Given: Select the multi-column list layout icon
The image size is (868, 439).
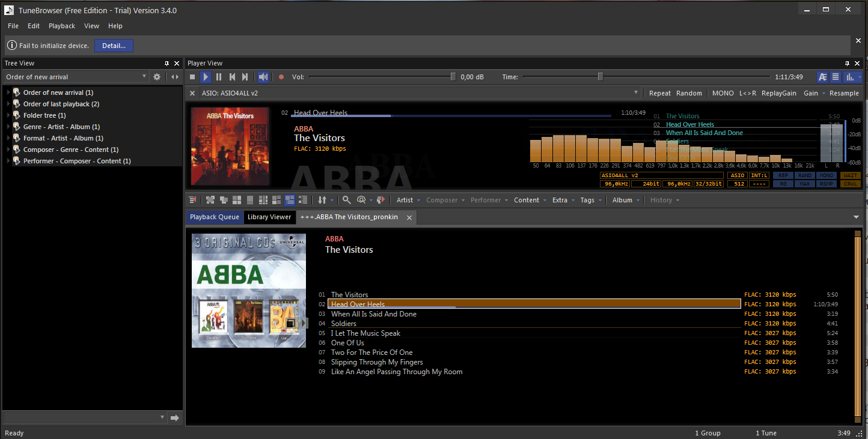Looking at the screenshot, I should (263, 200).
